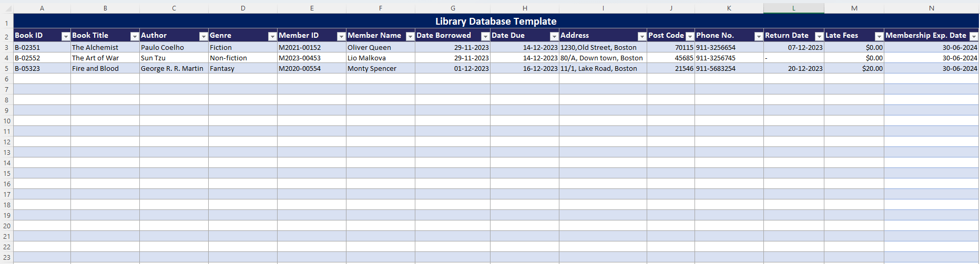Click post code 70115 cell

(x=671, y=47)
